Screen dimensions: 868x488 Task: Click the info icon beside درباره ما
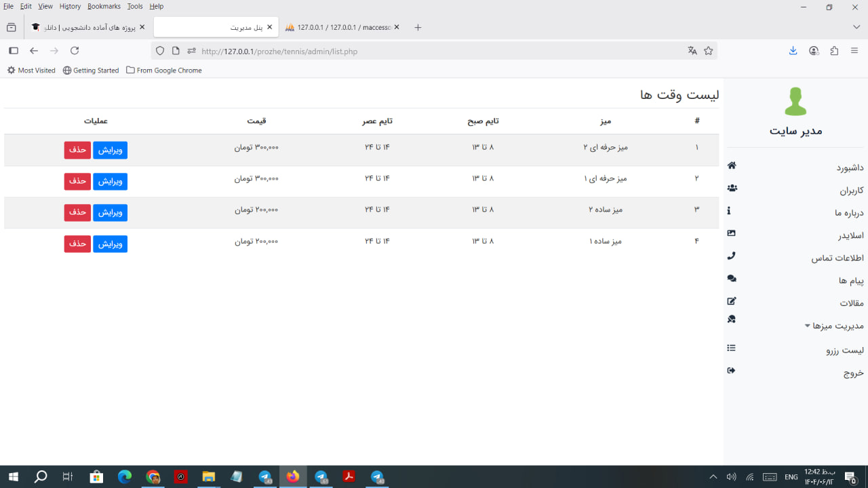[729, 211]
